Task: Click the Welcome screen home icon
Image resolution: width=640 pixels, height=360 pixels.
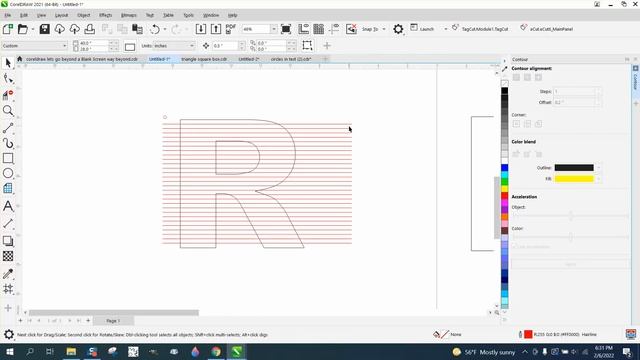Action: coord(20,59)
